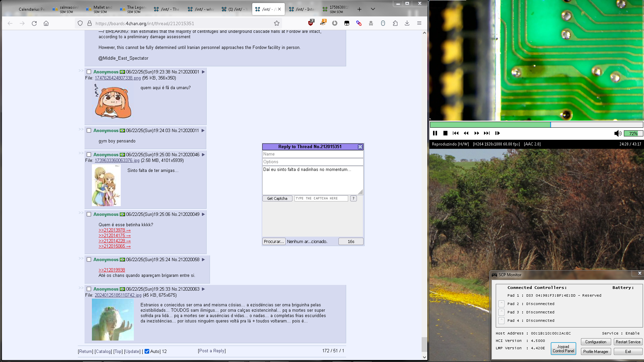Open post menu arrow for No.212020011
The width and height of the screenshot is (644, 362).
coord(203,130)
